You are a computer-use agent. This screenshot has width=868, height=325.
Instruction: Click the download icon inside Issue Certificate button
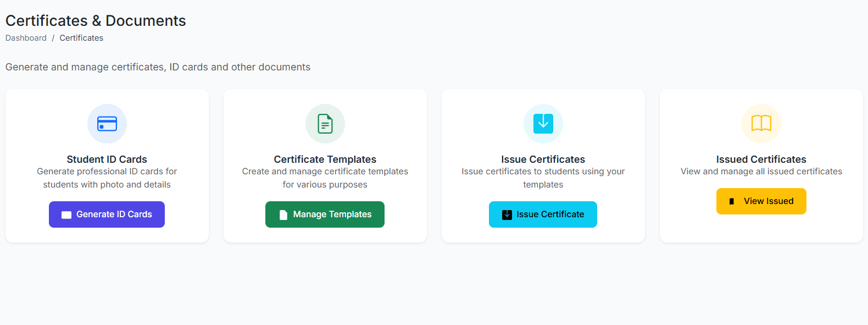click(x=507, y=215)
